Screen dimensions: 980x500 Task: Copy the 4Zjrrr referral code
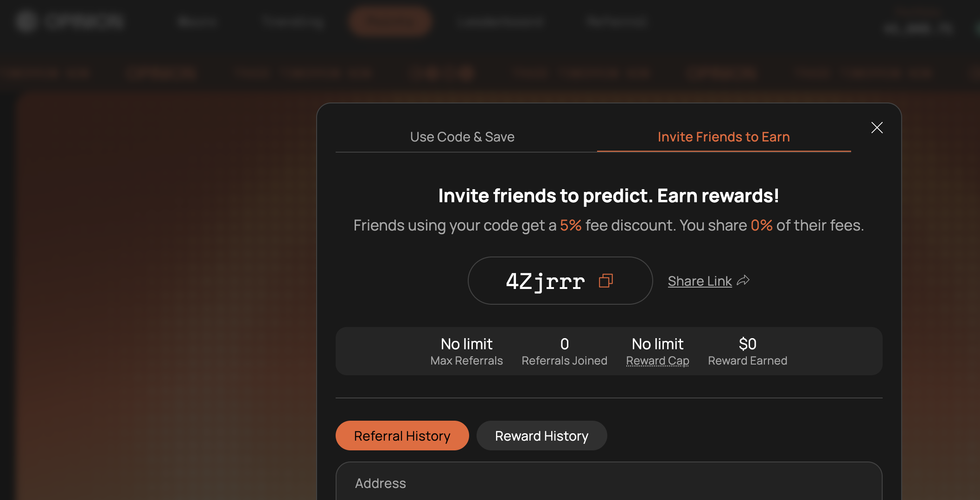tap(605, 281)
